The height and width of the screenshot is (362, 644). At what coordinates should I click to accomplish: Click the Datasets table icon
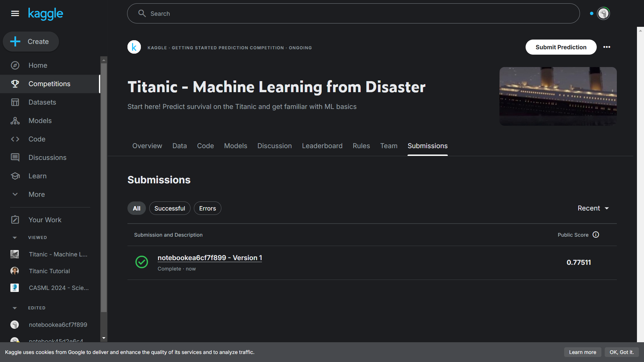coord(15,102)
